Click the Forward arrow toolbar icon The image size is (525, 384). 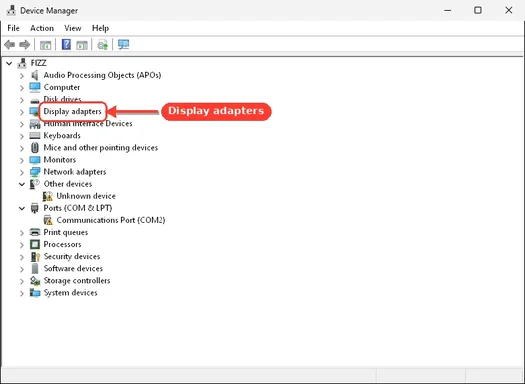pyautogui.click(x=24, y=44)
